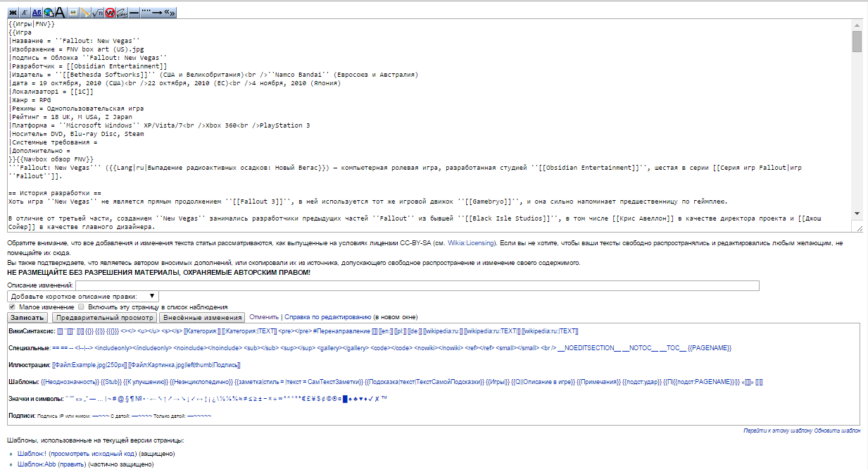This screenshot has width=868, height=470.
Task: Insert <includeonly></includeonly> tag
Action: coord(134,348)
